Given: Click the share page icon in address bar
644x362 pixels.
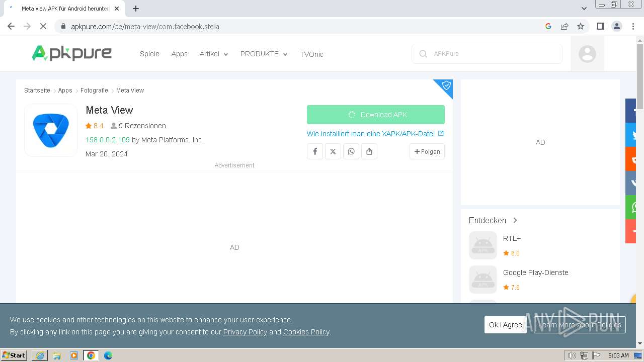Looking at the screenshot, I should coord(565,26).
